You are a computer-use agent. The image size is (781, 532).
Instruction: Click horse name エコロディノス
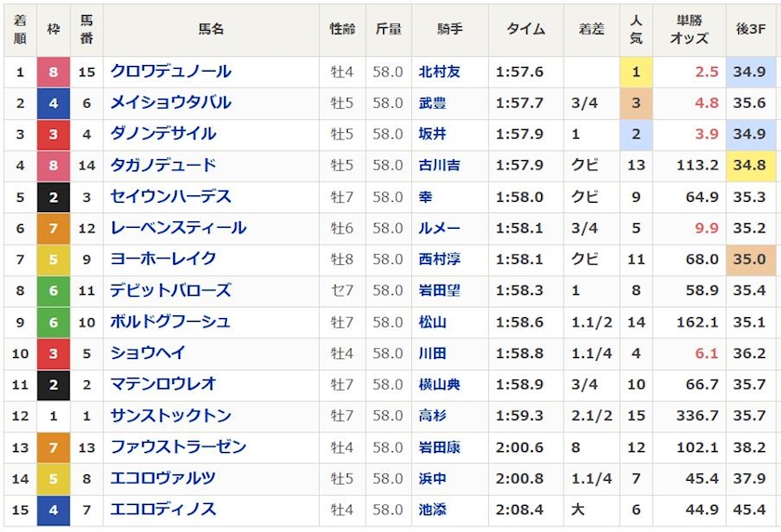click(164, 510)
